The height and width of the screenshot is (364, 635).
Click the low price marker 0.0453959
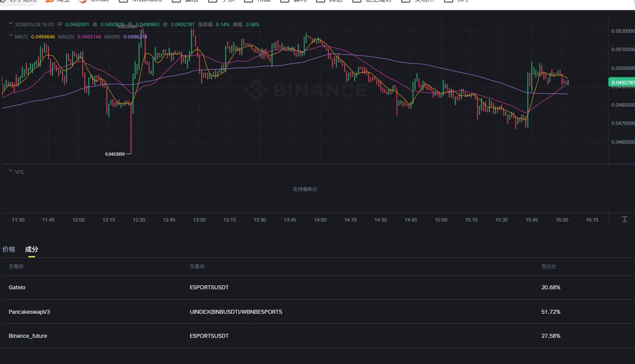[x=115, y=154]
